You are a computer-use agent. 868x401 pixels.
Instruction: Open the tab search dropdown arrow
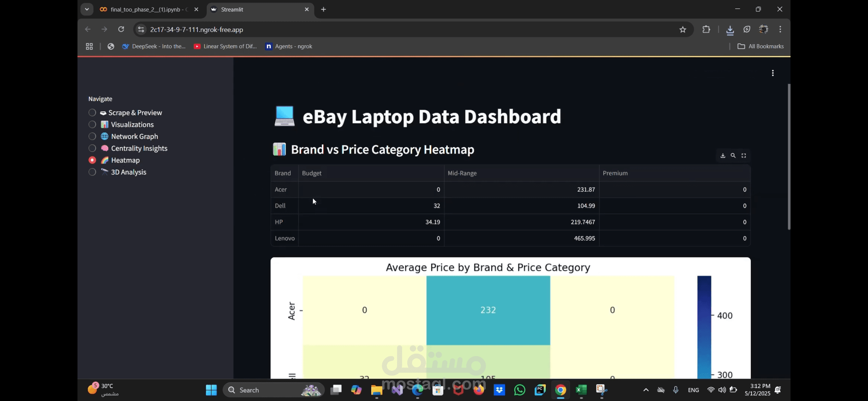point(87,9)
